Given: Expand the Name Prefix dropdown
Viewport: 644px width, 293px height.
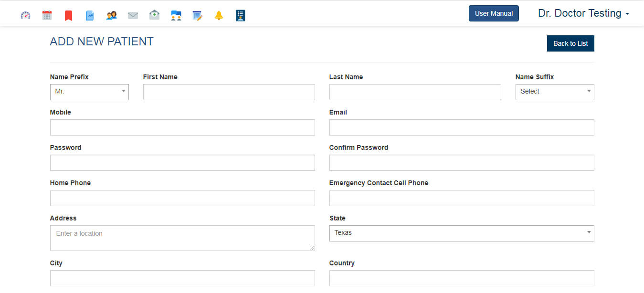Looking at the screenshot, I should [89, 92].
